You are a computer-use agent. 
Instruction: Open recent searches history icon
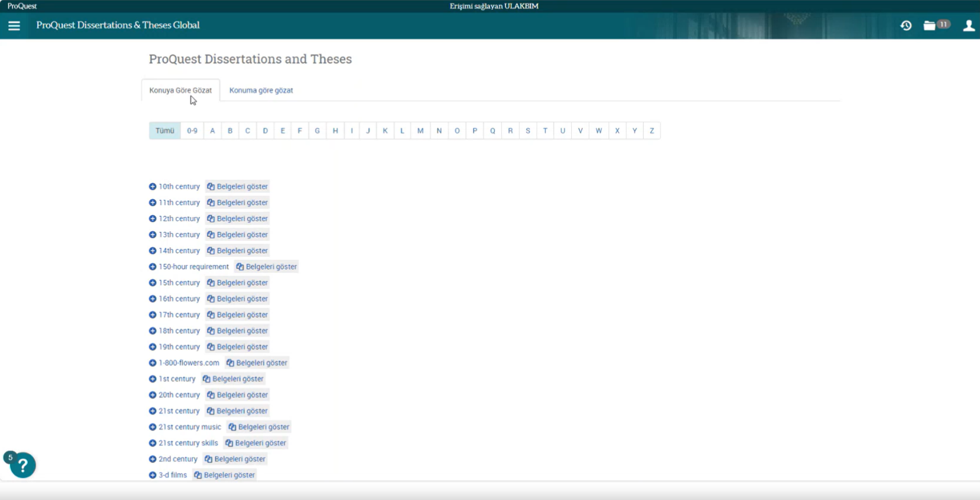click(x=906, y=26)
